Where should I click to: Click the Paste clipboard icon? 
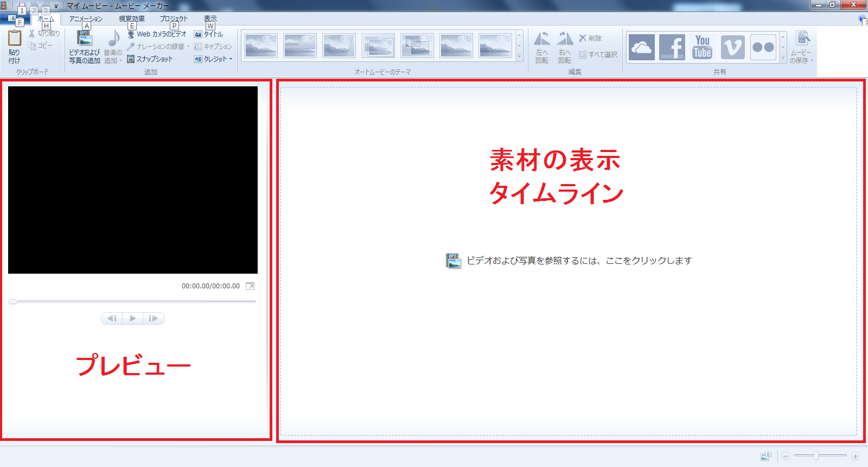click(x=15, y=39)
